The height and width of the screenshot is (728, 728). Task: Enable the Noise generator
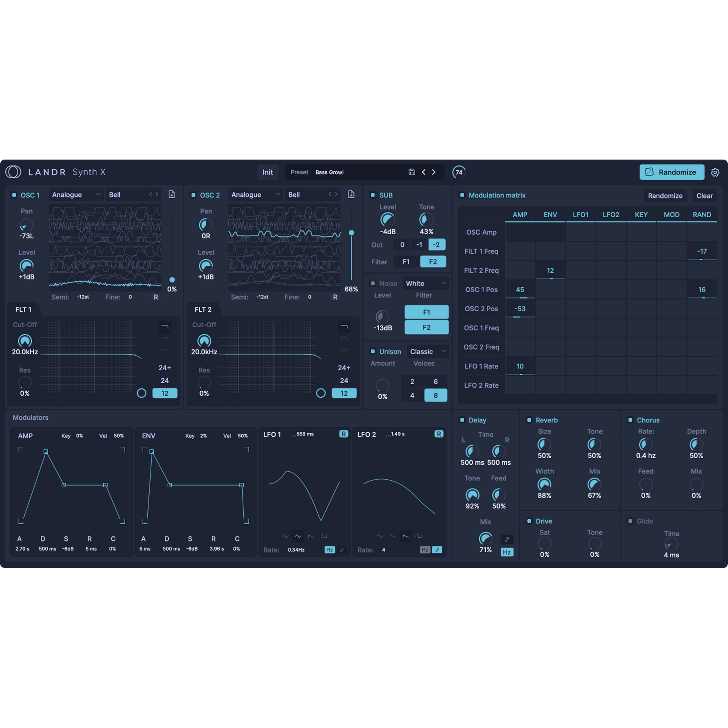[x=373, y=283]
